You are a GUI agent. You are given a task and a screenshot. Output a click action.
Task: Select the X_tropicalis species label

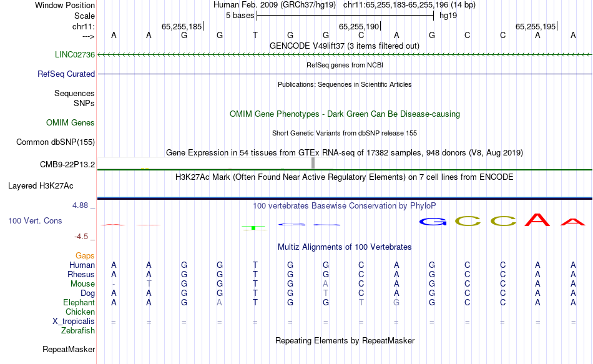(x=74, y=322)
